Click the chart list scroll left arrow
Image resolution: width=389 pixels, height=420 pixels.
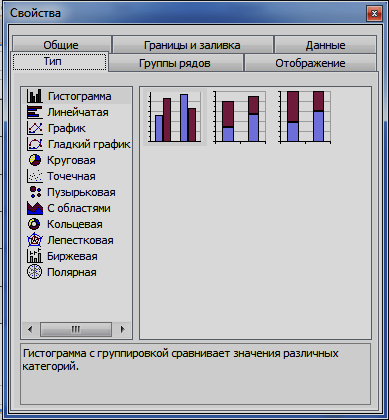(x=30, y=330)
